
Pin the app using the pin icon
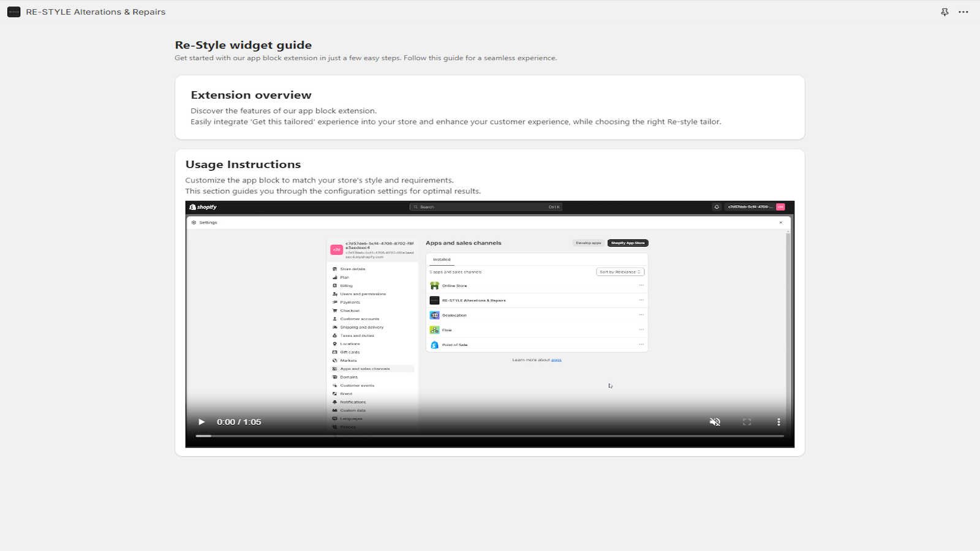click(x=944, y=12)
